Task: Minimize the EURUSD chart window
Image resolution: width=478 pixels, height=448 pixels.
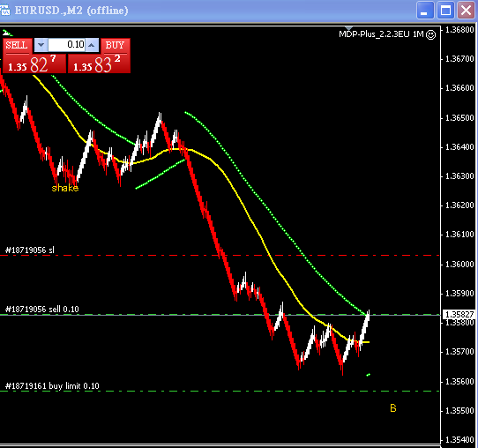Action: [x=425, y=11]
